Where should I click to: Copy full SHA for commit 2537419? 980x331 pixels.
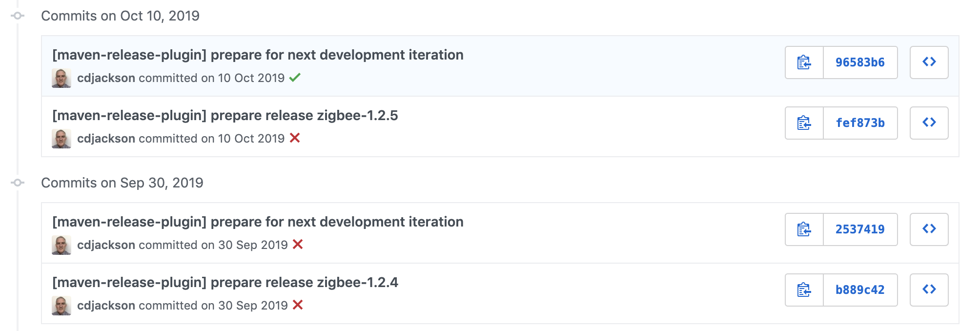[804, 229]
